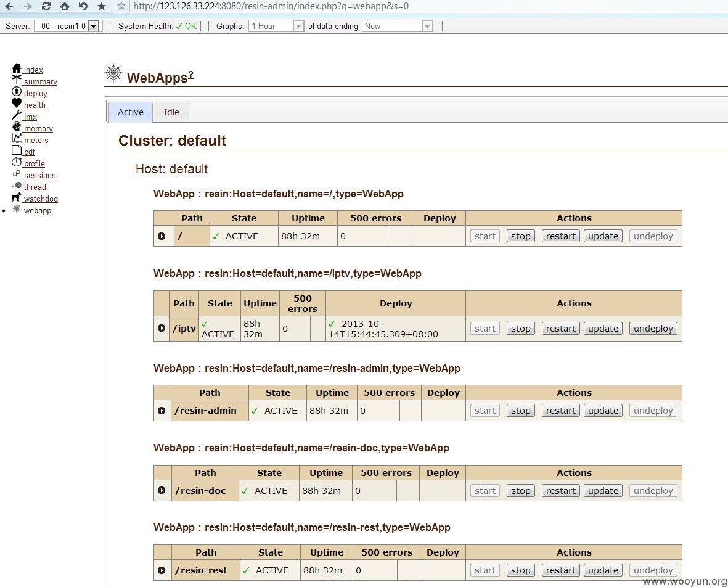Stop the /resin-admin webapp
Screen dimensions: 728x587
pyautogui.click(x=520, y=411)
